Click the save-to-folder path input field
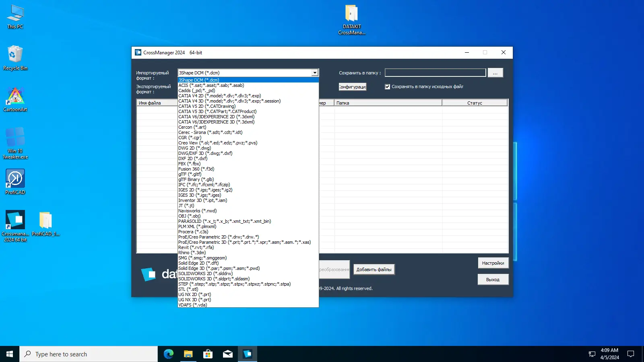644x362 pixels. [x=435, y=72]
